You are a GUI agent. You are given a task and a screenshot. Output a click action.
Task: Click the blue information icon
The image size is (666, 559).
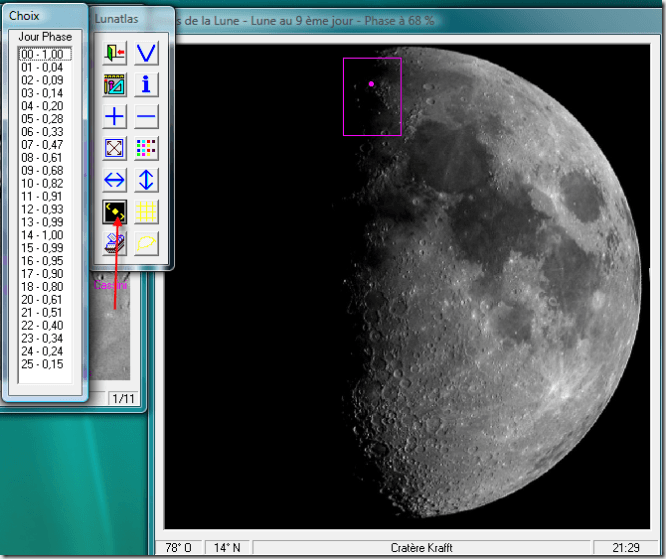pos(147,85)
